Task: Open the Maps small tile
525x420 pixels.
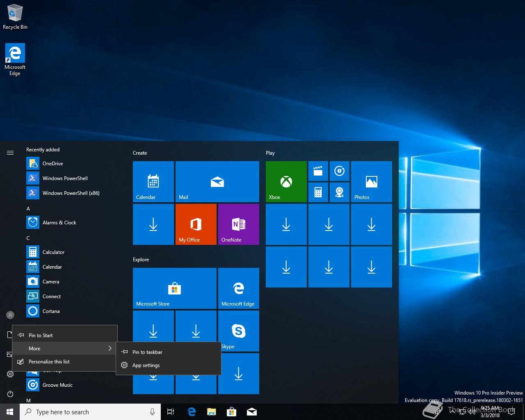Action: pos(340,192)
